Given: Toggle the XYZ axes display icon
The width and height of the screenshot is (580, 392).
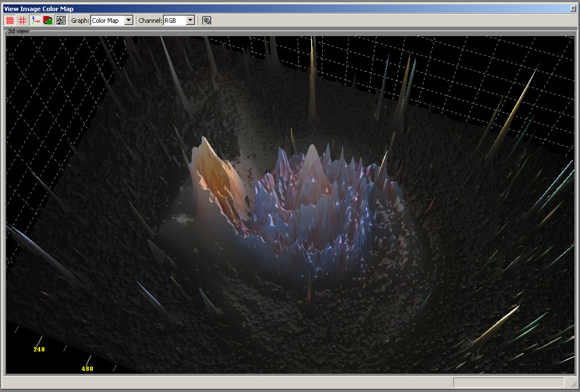Looking at the screenshot, I should pos(36,21).
